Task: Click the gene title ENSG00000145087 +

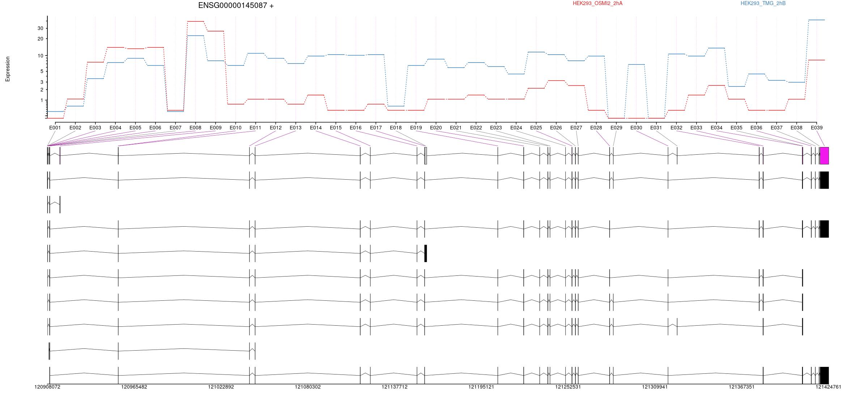Action: pos(236,5)
